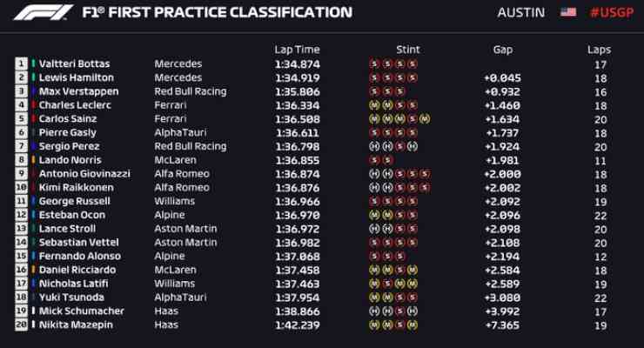Click the F1 logo icon
This screenshot has height=348, width=644.
click(44, 12)
